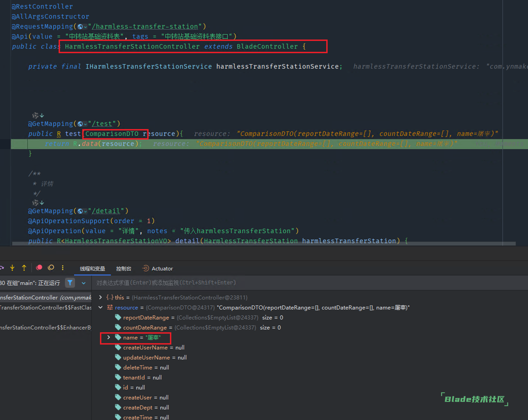Focus the evaluate expression input field

point(309,283)
